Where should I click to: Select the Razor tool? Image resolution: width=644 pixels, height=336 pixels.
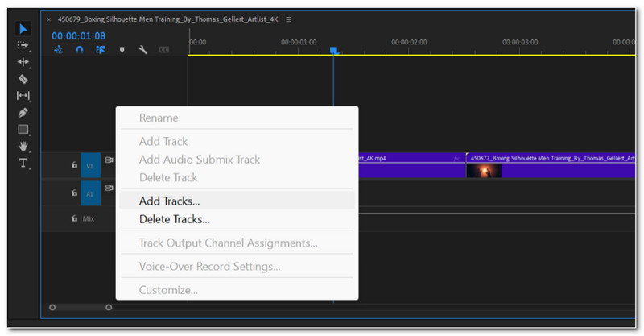coord(23,79)
